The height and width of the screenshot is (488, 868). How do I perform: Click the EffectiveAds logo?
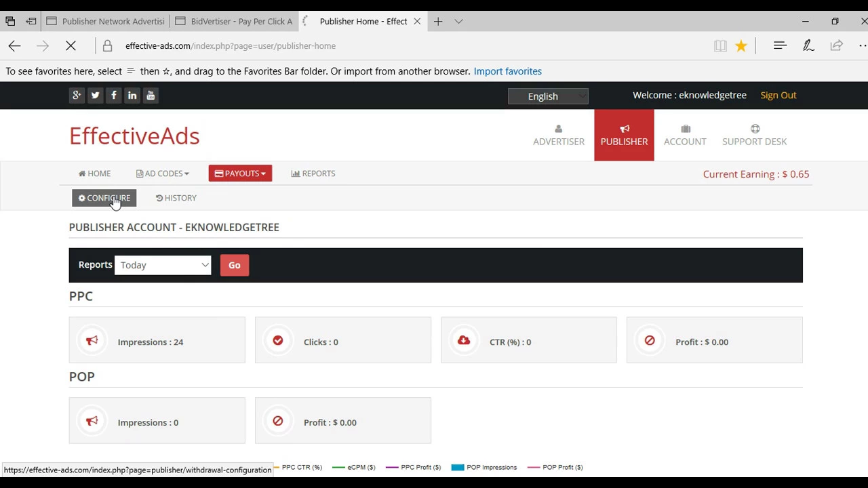coord(134,136)
